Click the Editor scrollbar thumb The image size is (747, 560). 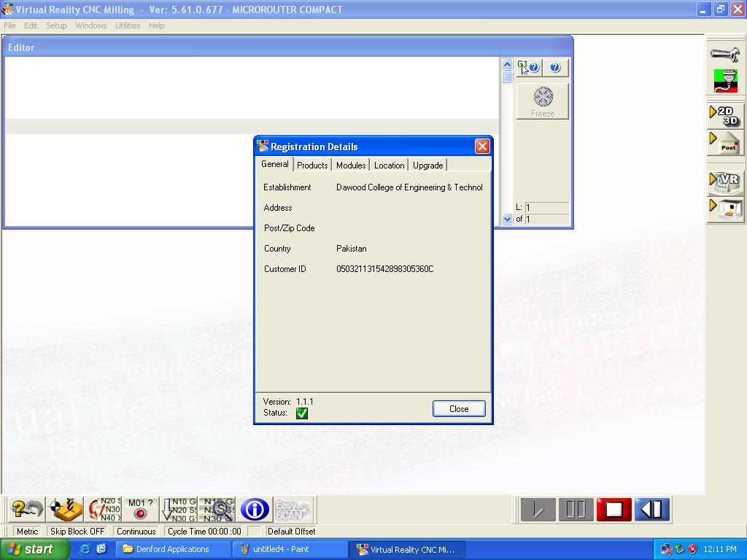pos(507,77)
